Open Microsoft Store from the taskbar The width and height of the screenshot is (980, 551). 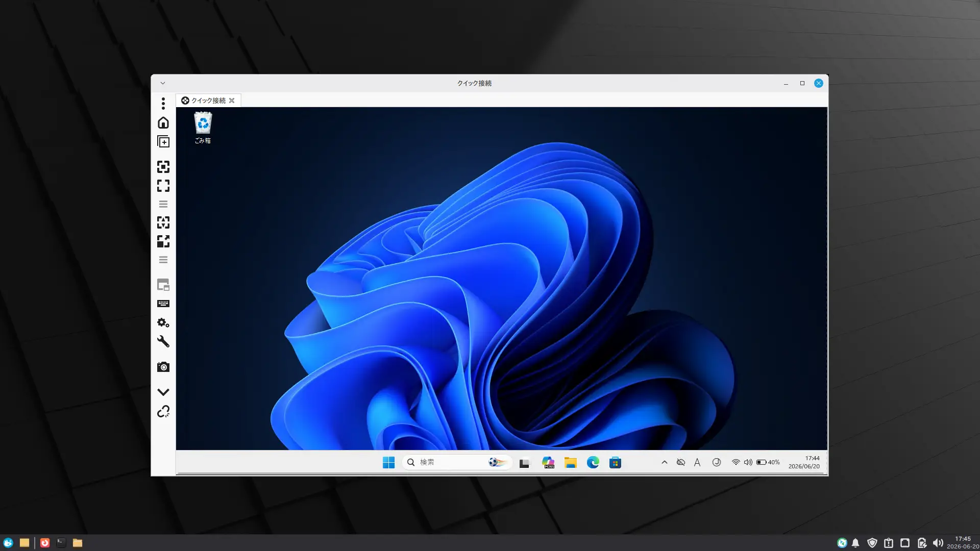tap(616, 463)
